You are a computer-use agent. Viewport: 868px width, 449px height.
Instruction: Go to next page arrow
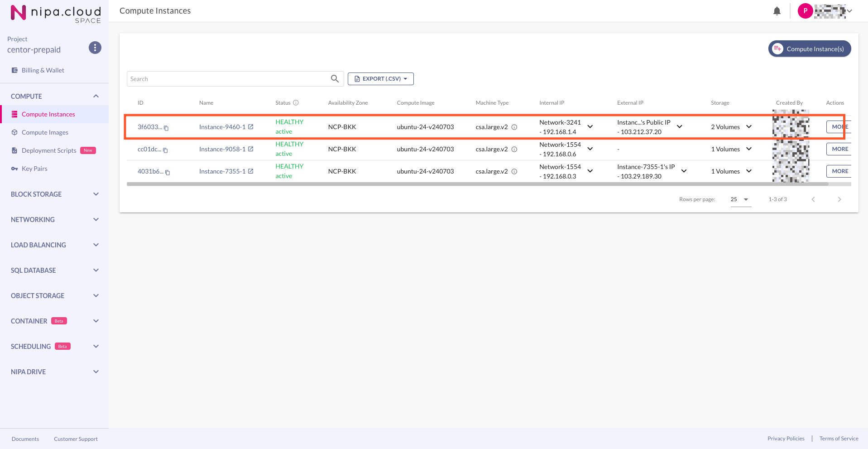coord(839,199)
